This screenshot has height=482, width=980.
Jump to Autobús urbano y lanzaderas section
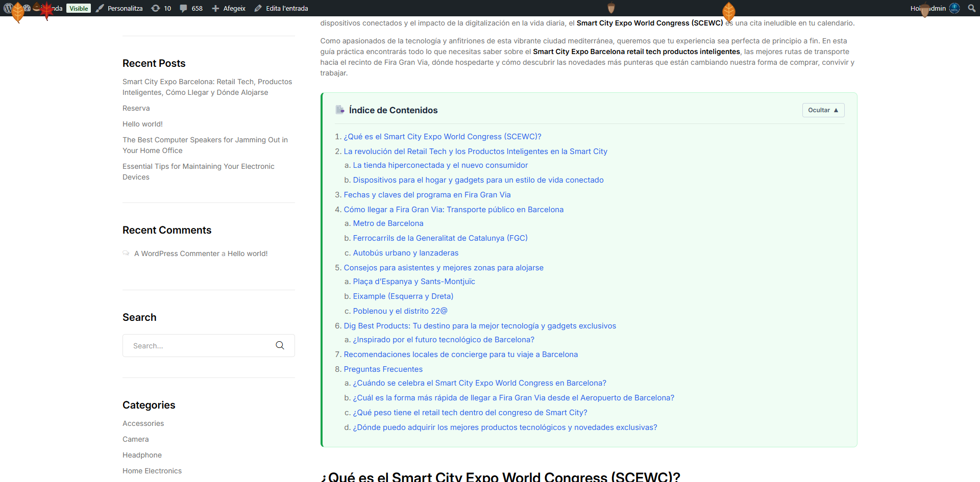pyautogui.click(x=406, y=253)
